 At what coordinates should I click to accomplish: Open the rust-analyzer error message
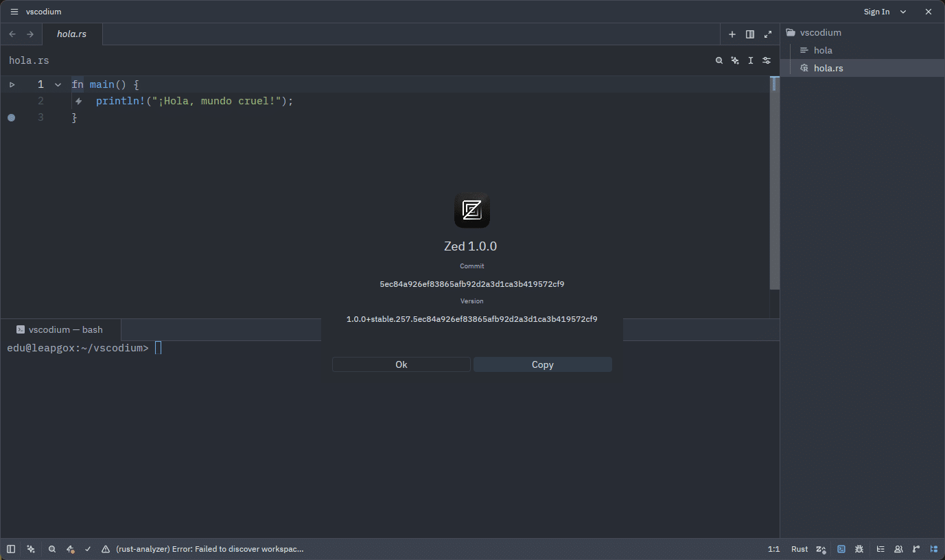pyautogui.click(x=210, y=549)
